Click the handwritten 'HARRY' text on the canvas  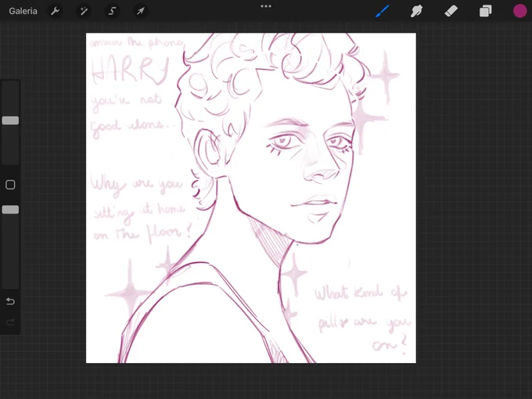[x=130, y=70]
